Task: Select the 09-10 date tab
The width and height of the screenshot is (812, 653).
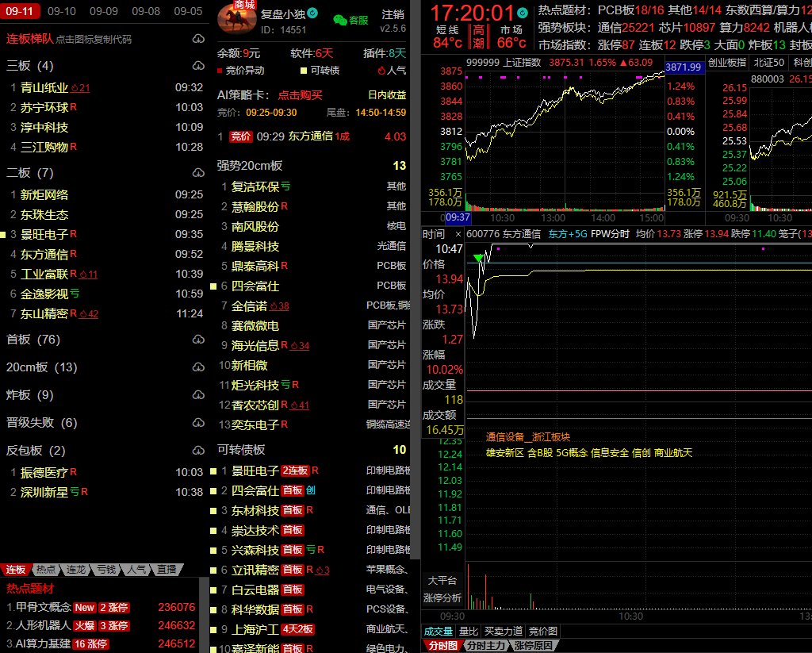Action: [x=62, y=11]
